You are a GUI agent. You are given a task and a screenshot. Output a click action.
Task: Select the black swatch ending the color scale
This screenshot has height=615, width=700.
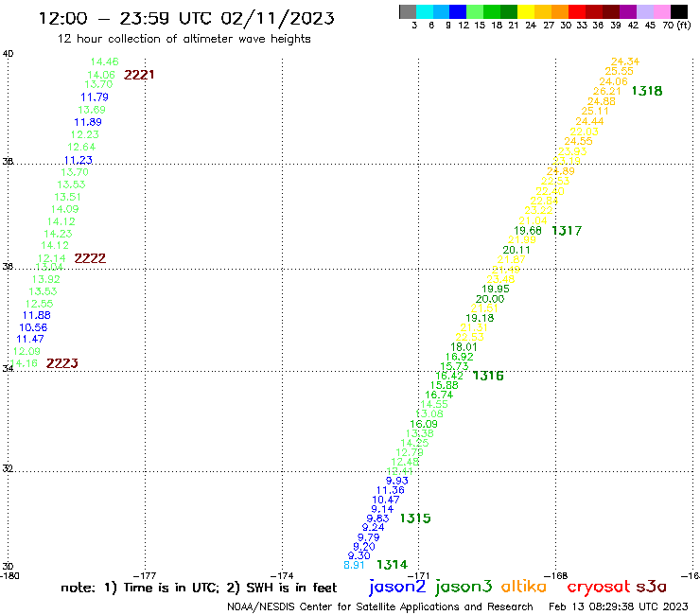coord(679,11)
